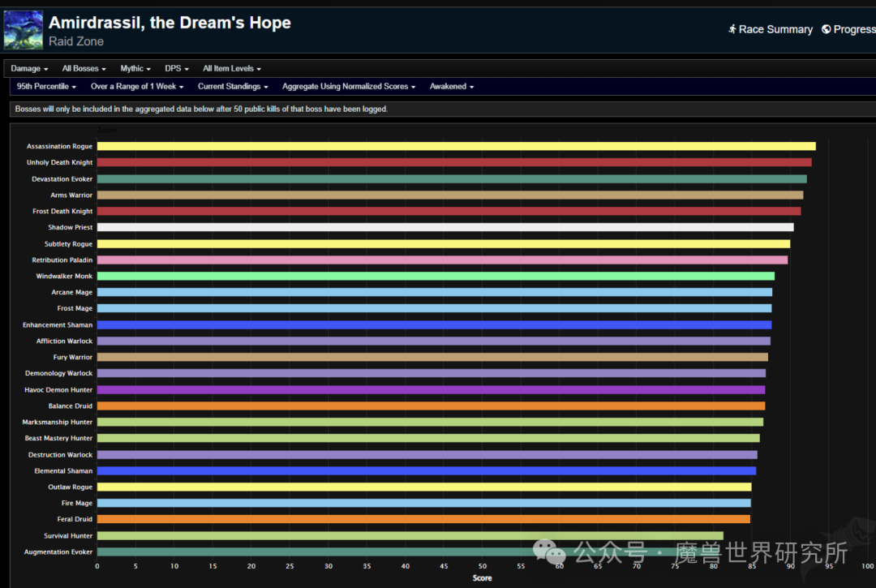Select the Demonology Warlock bar
The height and width of the screenshot is (588, 876).
tap(432, 373)
